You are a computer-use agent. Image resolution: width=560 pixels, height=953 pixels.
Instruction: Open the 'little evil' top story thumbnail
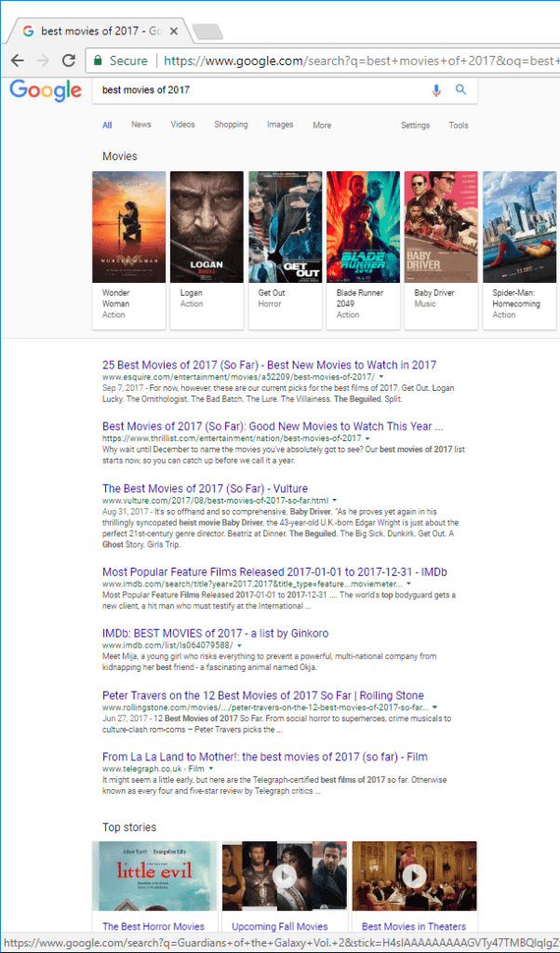tap(154, 876)
